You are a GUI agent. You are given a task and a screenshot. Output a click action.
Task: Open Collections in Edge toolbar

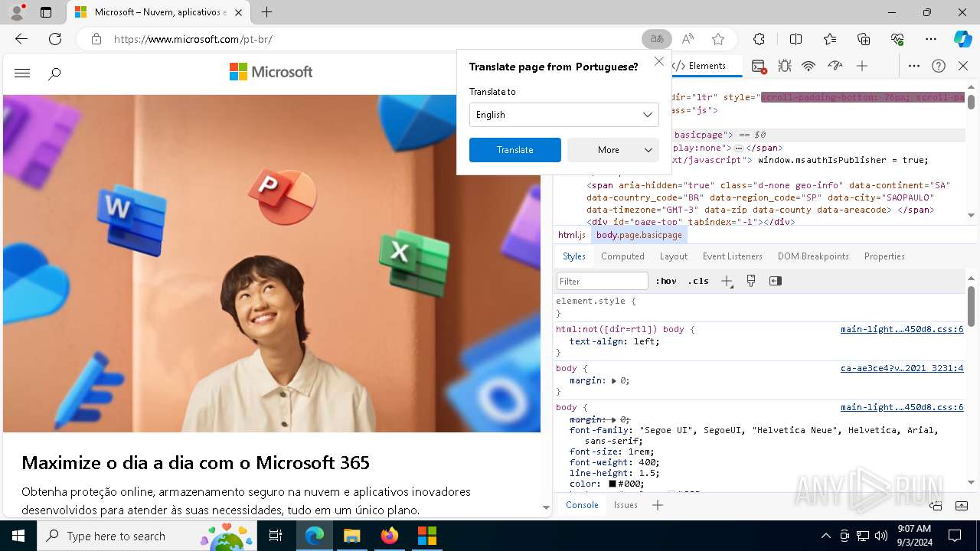864,39
